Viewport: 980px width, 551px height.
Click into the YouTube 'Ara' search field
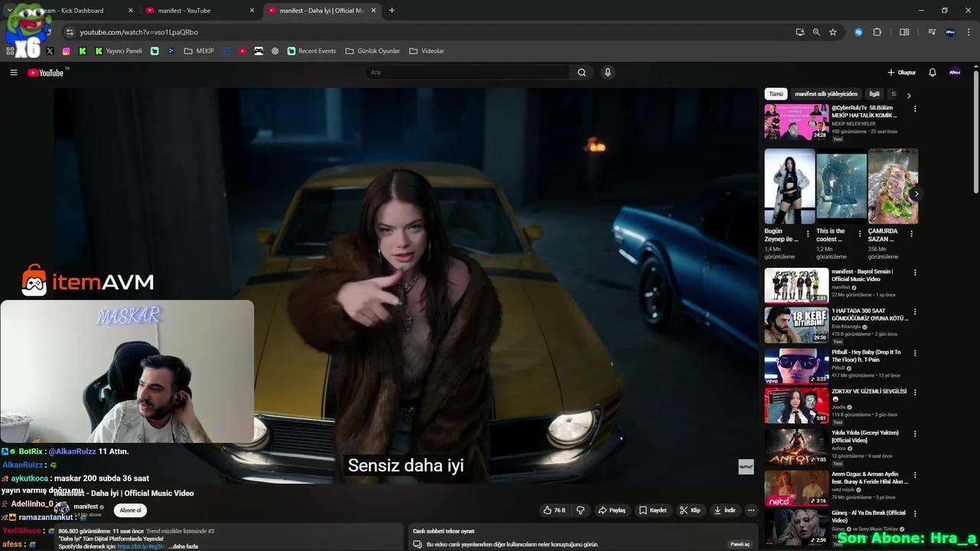(467, 73)
